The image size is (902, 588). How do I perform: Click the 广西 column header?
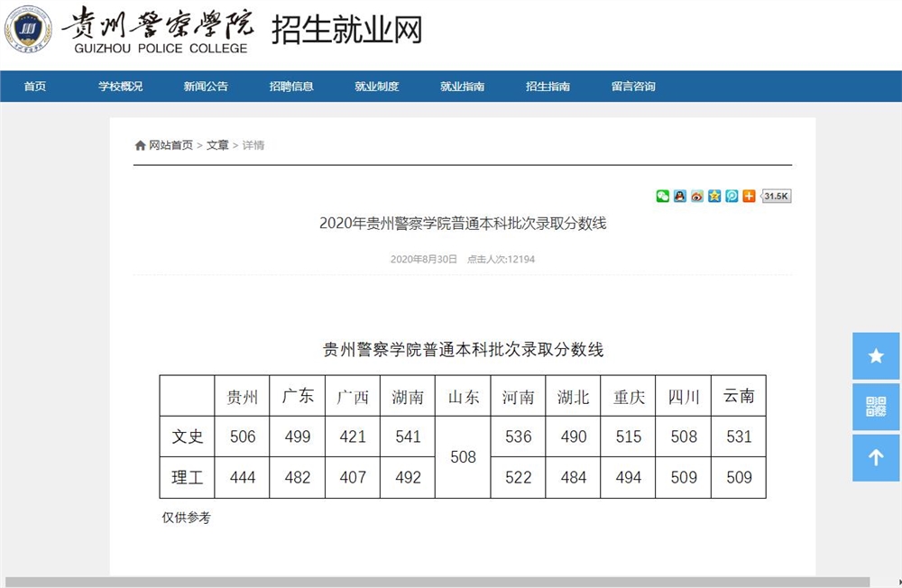click(x=353, y=397)
